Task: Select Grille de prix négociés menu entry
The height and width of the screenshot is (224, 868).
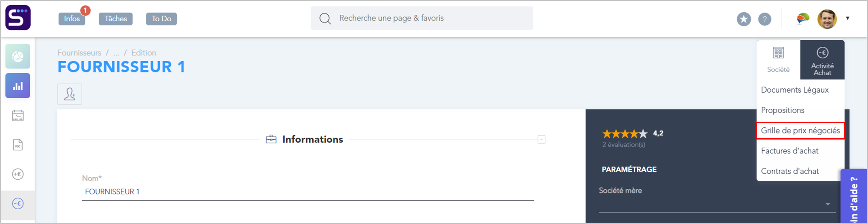Action: pos(800,130)
